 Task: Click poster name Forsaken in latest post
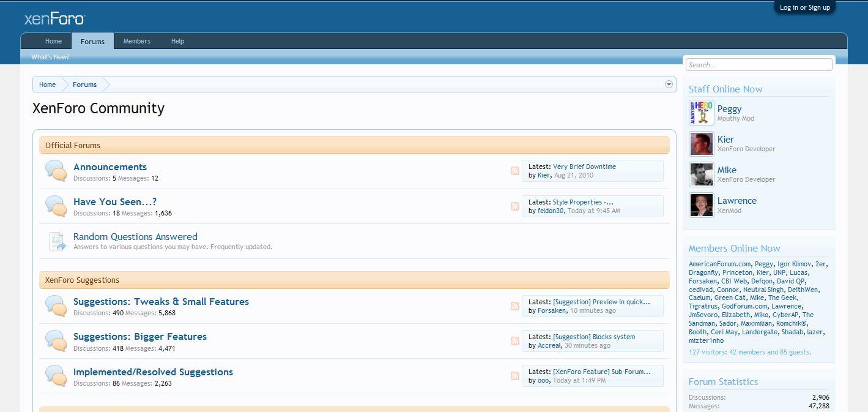pyautogui.click(x=552, y=310)
